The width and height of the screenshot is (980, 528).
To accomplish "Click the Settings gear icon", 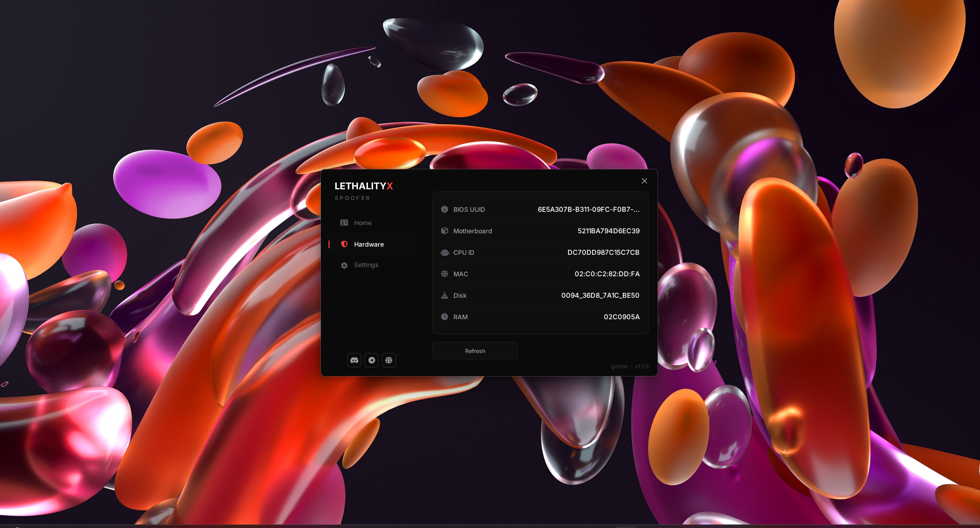I will (344, 265).
